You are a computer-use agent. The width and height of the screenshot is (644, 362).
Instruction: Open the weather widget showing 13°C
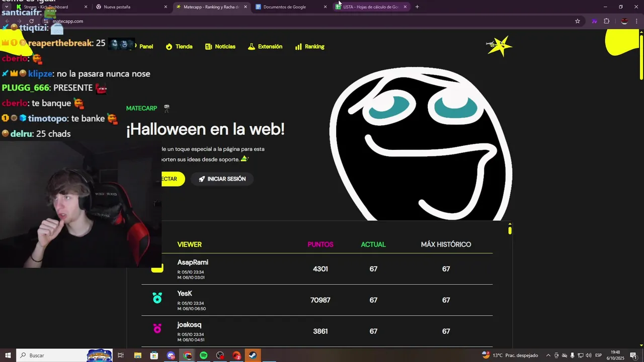tap(510, 355)
